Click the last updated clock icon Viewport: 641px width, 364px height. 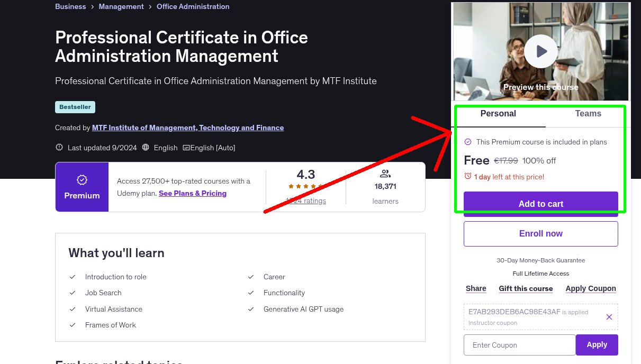coord(59,147)
